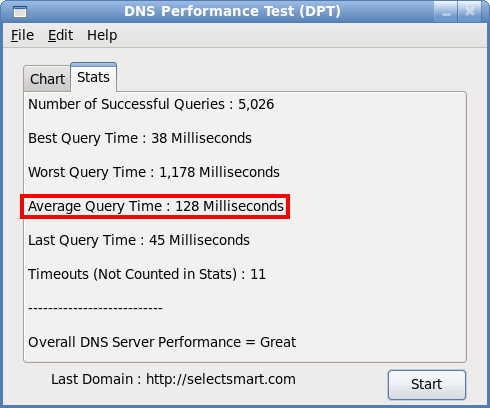The width and height of the screenshot is (490, 408).
Task: Switch to the Chart tab
Action: point(47,79)
